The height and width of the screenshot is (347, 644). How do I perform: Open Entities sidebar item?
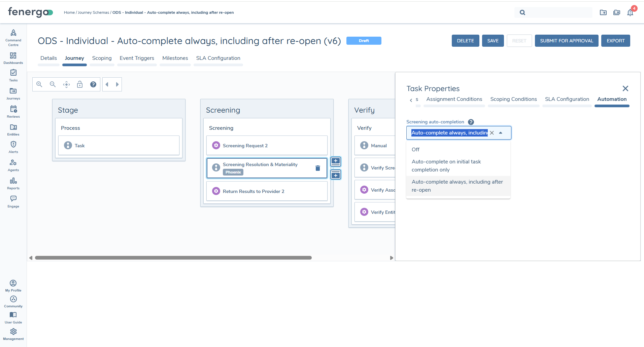13,130
